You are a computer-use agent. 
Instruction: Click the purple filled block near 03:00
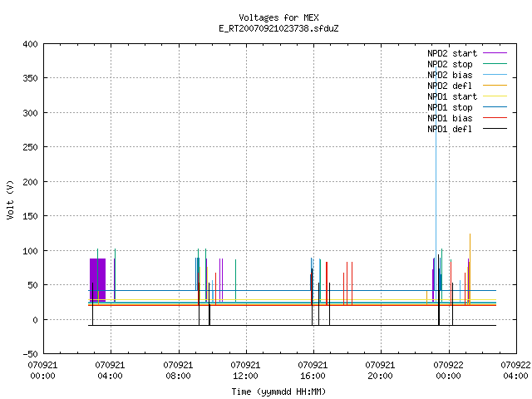[x=98, y=280]
